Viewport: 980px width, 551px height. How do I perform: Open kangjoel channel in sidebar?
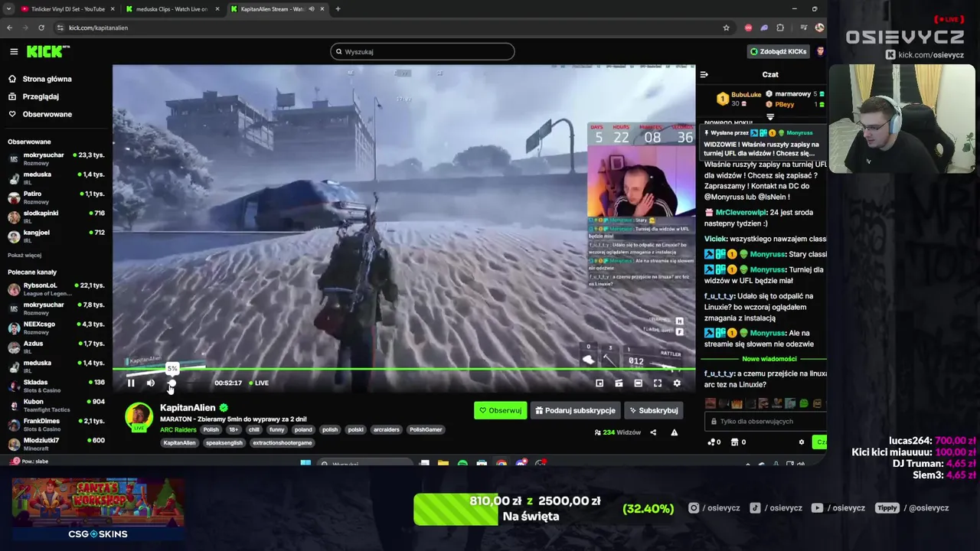point(57,236)
